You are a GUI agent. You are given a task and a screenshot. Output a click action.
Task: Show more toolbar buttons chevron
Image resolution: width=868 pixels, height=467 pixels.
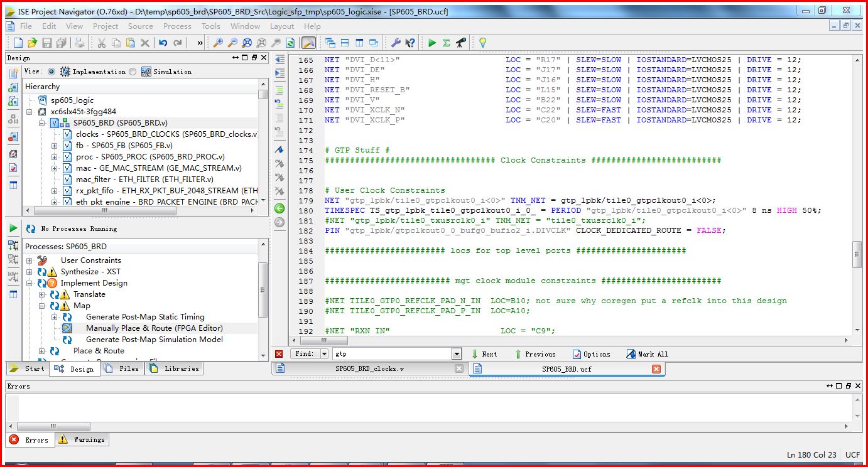pos(200,43)
